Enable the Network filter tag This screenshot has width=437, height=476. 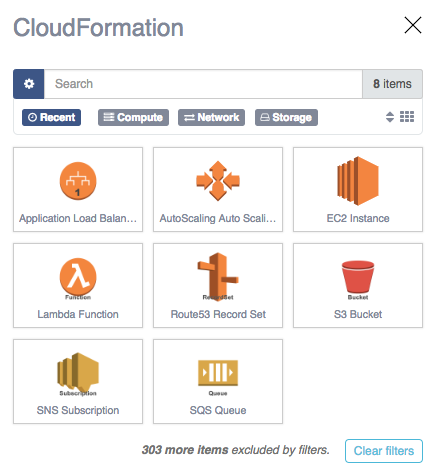(211, 117)
